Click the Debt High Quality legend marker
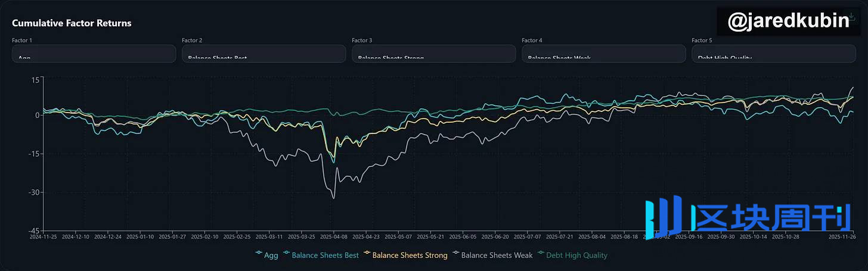The image size is (868, 271). (541, 255)
